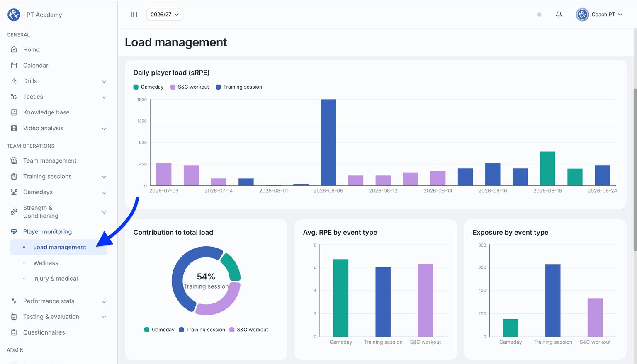Click the Home house icon

14,49
